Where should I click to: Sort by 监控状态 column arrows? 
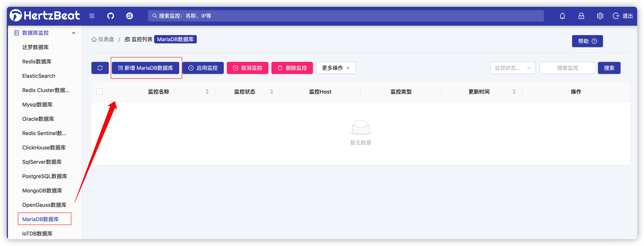(x=272, y=92)
